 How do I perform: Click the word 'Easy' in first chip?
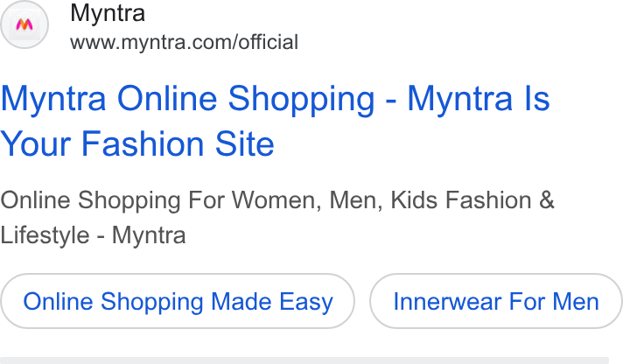306,302
